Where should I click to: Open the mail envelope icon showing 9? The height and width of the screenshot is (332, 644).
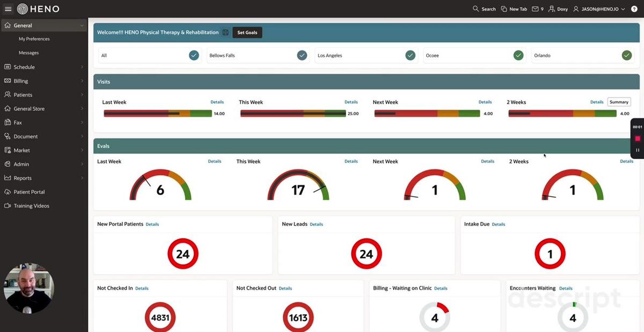pyautogui.click(x=535, y=8)
